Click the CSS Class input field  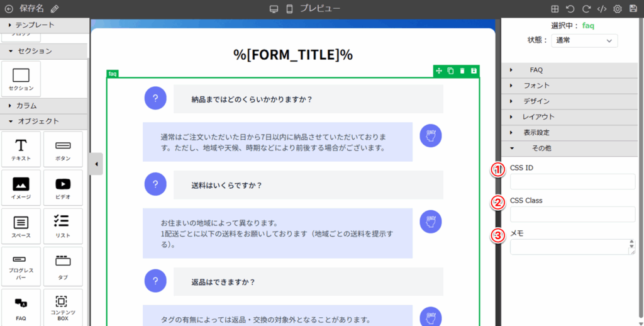[x=572, y=214]
